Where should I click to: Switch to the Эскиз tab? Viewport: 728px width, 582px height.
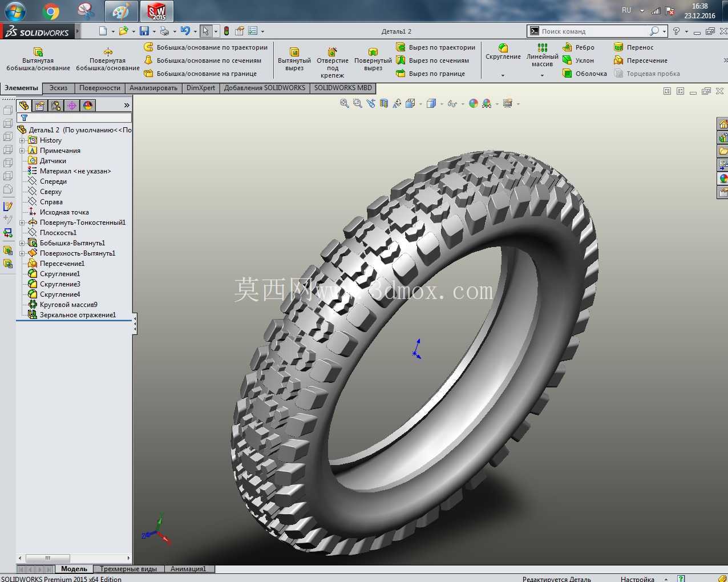[58, 88]
